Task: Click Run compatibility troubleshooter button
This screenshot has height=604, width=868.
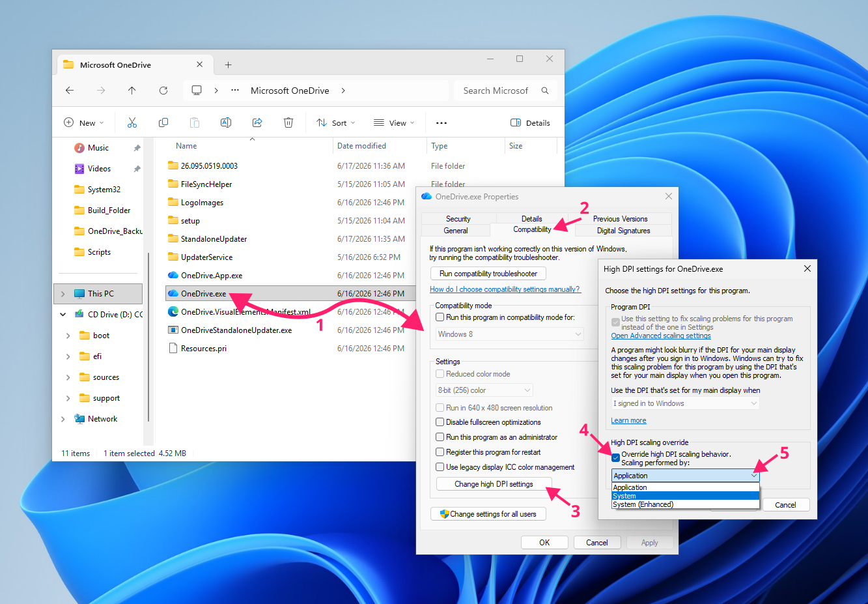Action: click(x=488, y=274)
